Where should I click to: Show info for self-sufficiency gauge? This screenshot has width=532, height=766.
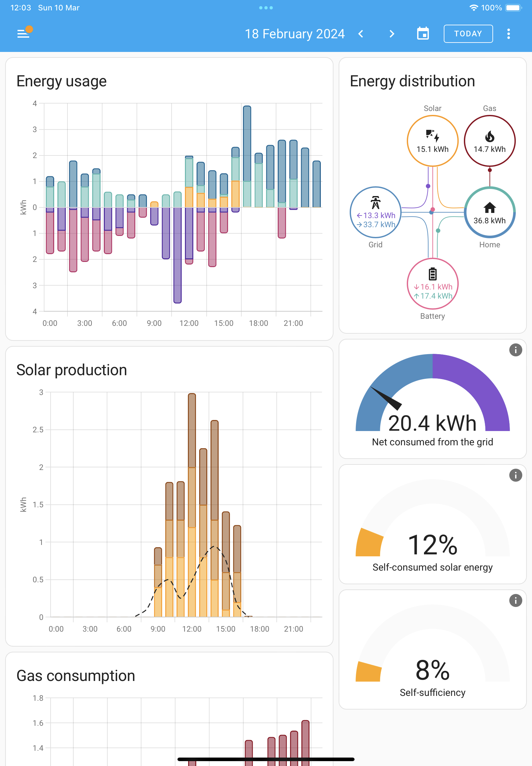(515, 600)
